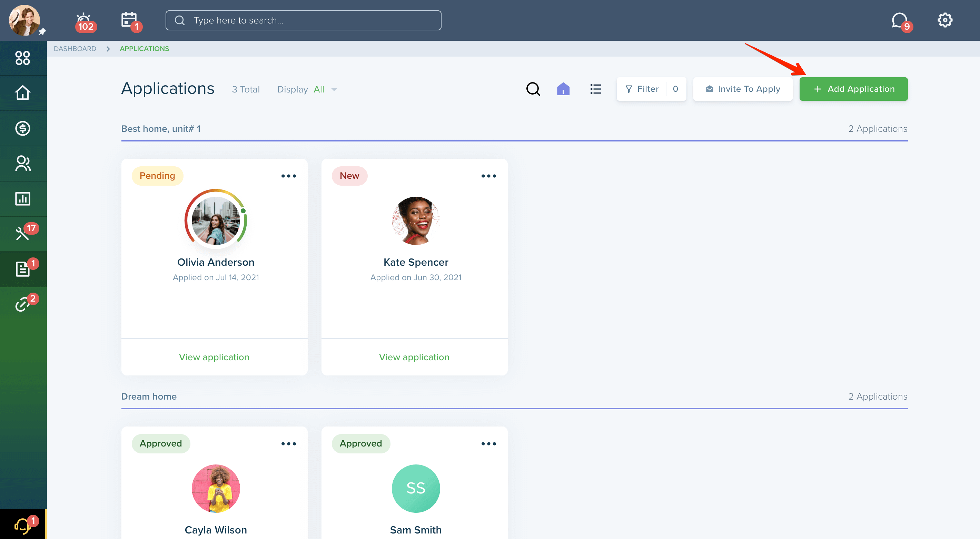Click the 3 Total count label

point(246,89)
